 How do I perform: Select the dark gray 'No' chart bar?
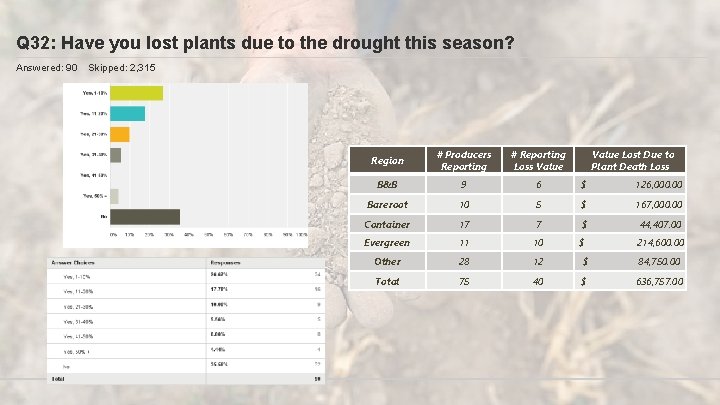tap(144, 216)
